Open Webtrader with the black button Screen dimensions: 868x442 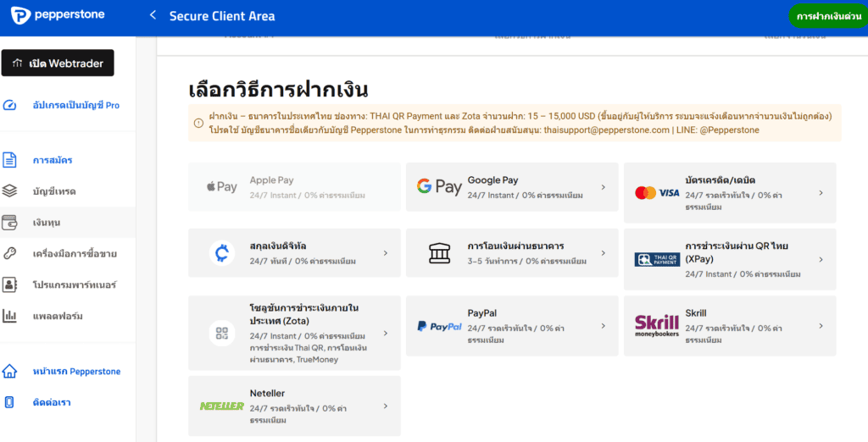click(x=58, y=63)
